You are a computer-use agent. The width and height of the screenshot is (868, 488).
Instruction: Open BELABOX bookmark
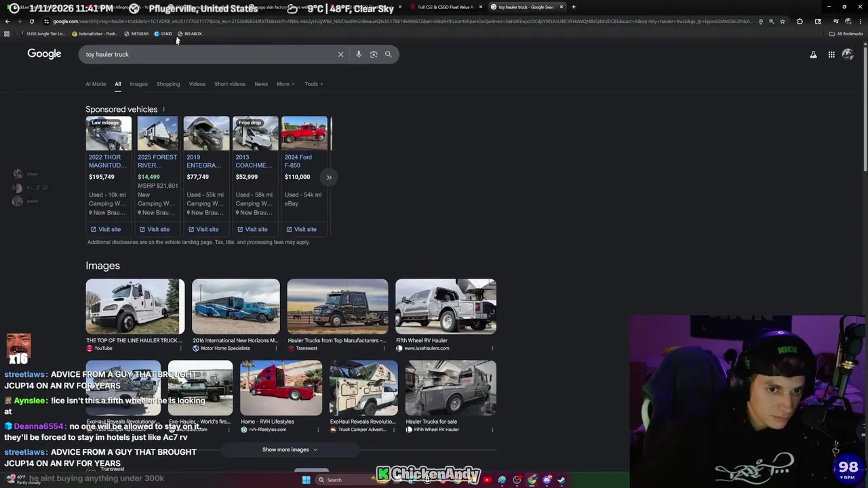coord(190,34)
